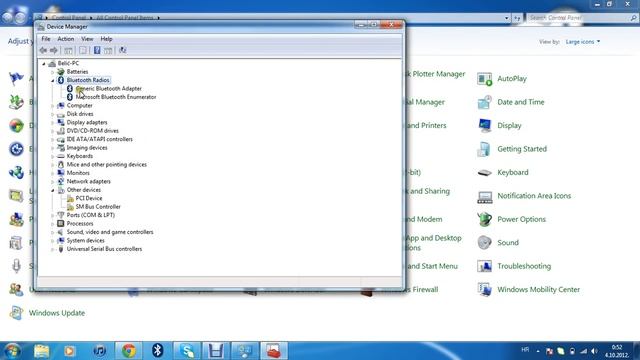Open Getting Started in Control Panel

coord(522,149)
